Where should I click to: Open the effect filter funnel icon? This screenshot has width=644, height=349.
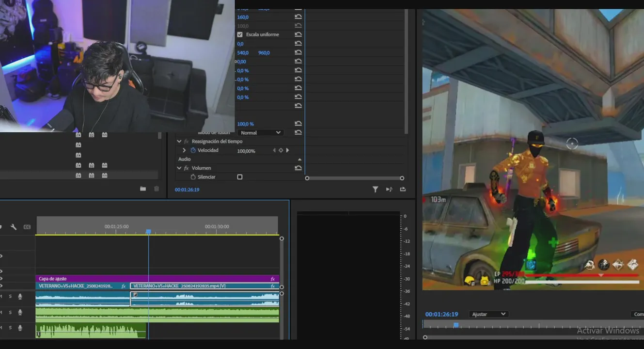[375, 190]
